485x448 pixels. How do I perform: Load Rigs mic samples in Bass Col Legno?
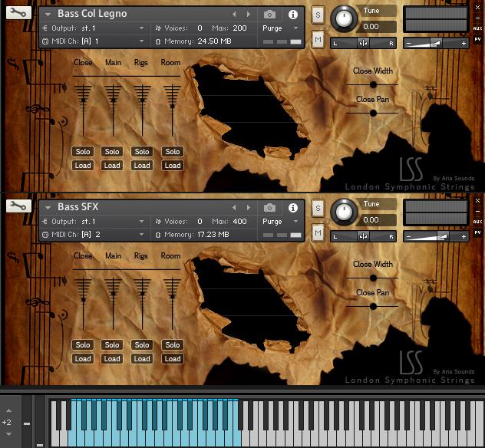click(142, 166)
